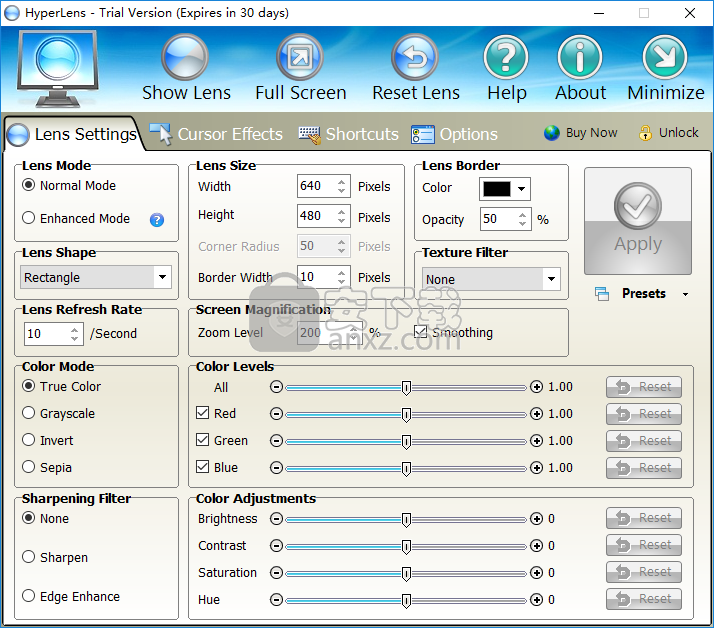This screenshot has height=628, width=714.
Task: Decrease Red level with minus icon
Action: pyautogui.click(x=276, y=414)
